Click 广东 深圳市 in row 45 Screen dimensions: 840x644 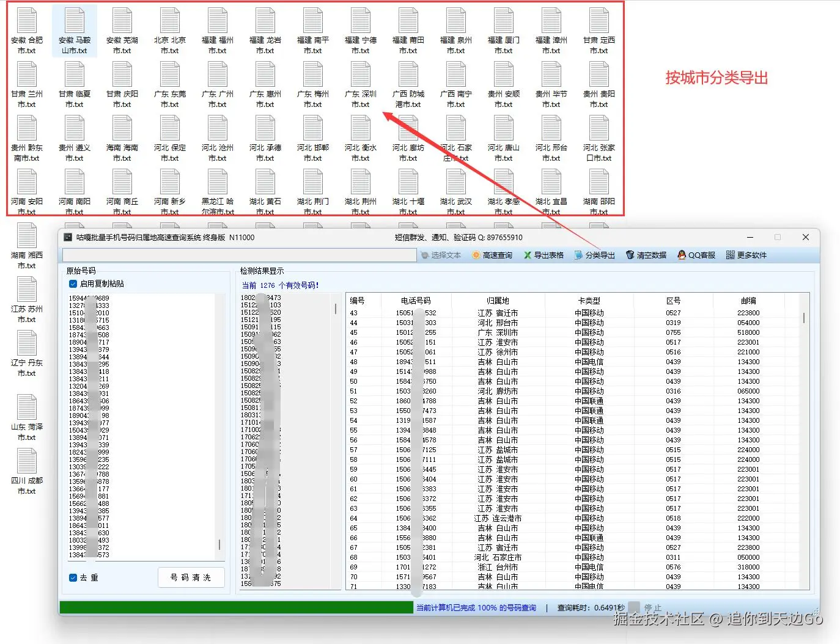[x=498, y=332]
